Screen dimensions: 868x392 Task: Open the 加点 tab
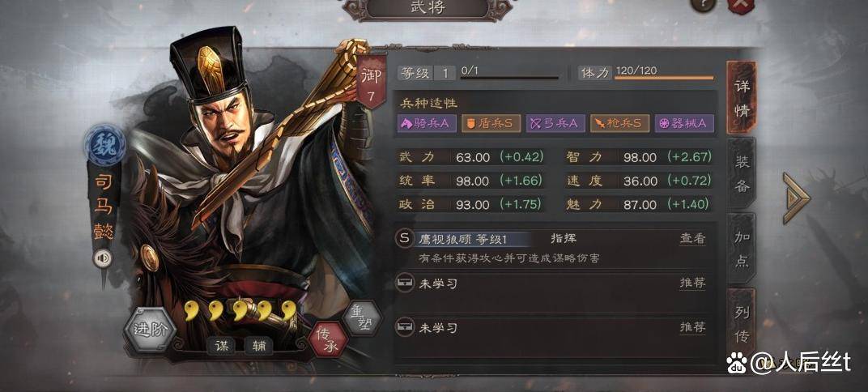[x=742, y=249]
